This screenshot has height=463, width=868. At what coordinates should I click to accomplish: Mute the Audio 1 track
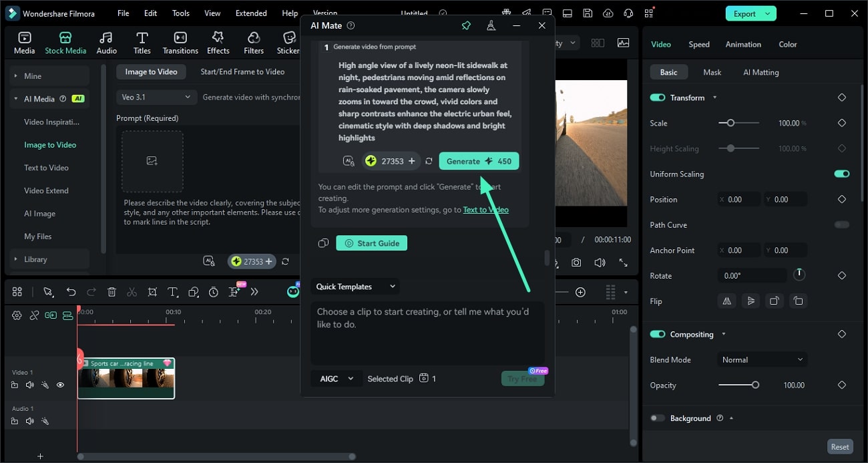(29, 421)
